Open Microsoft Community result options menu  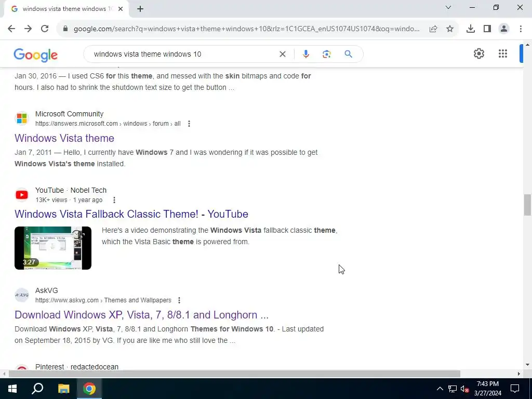(189, 124)
